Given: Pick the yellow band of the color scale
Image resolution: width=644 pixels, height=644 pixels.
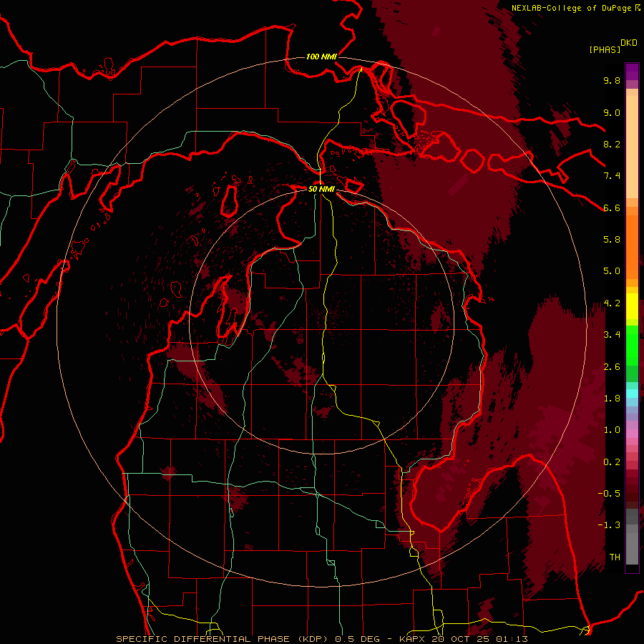Looking at the screenshot, I should 632,306.
